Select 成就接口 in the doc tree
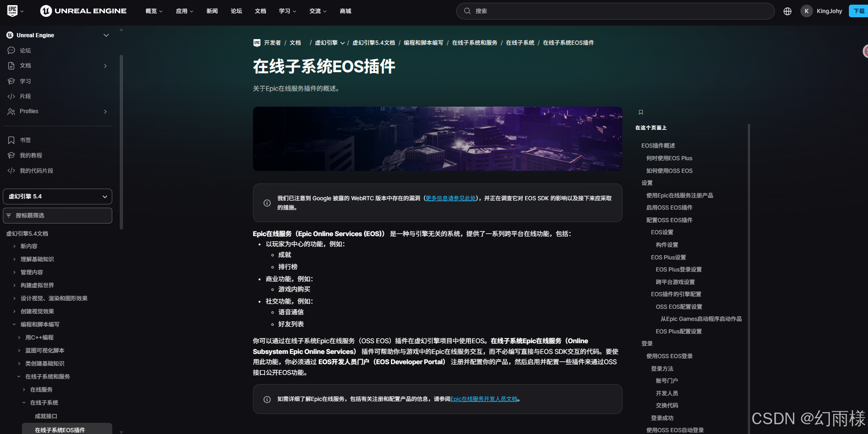The height and width of the screenshot is (434, 868). 46,416
